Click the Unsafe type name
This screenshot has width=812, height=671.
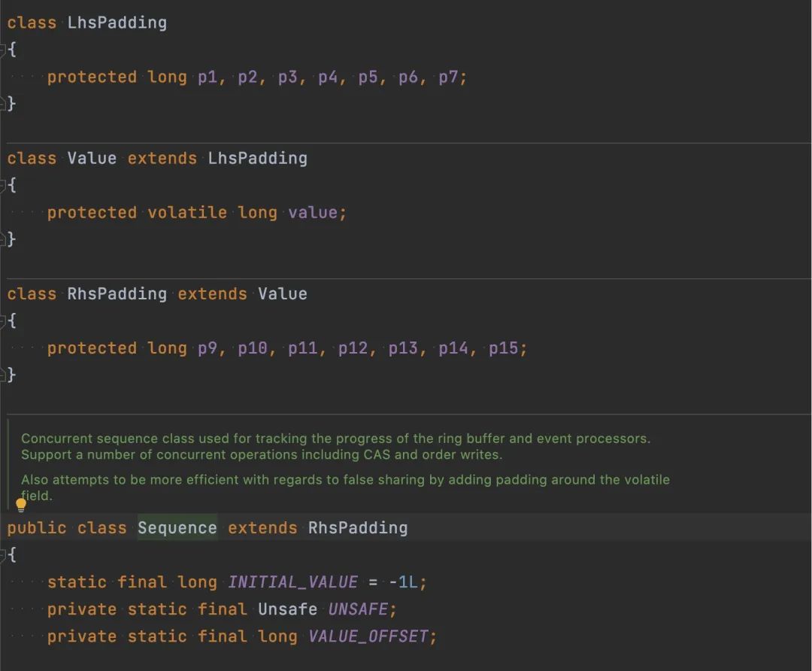click(x=287, y=609)
